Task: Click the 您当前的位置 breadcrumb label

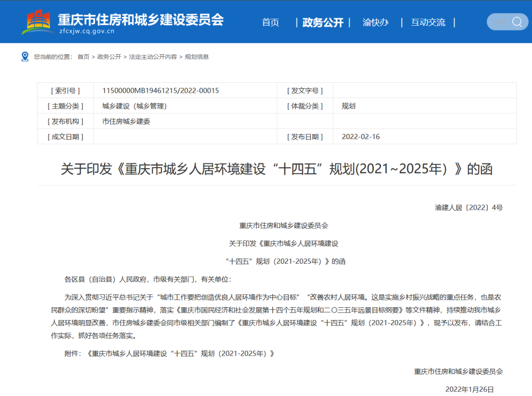Action: point(53,57)
